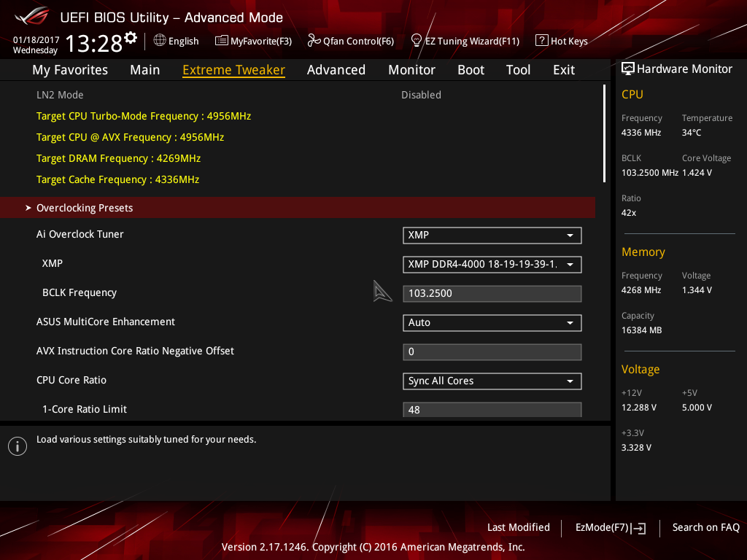Open the CPU Core Ratio dropdown
The width and height of the screenshot is (747, 560).
(x=492, y=381)
